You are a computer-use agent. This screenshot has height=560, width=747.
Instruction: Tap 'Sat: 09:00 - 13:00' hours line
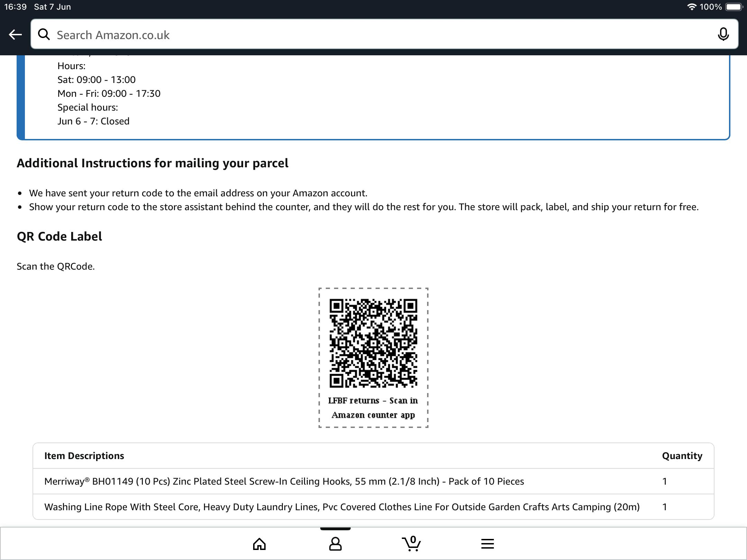(x=96, y=80)
